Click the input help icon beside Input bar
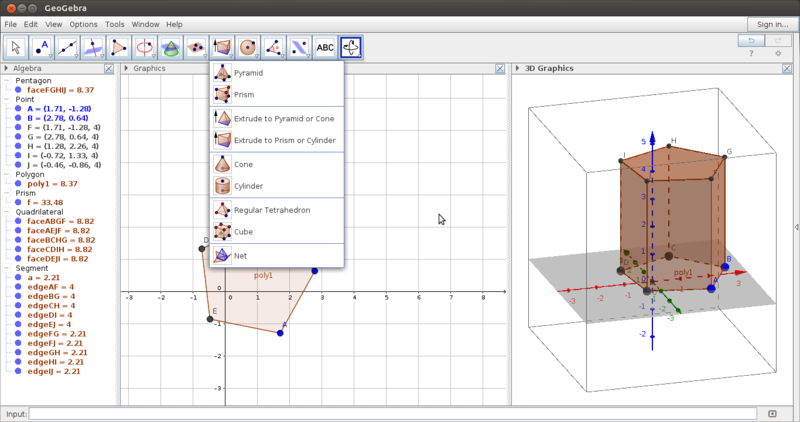Viewport: 800px width, 422px height. (772, 413)
